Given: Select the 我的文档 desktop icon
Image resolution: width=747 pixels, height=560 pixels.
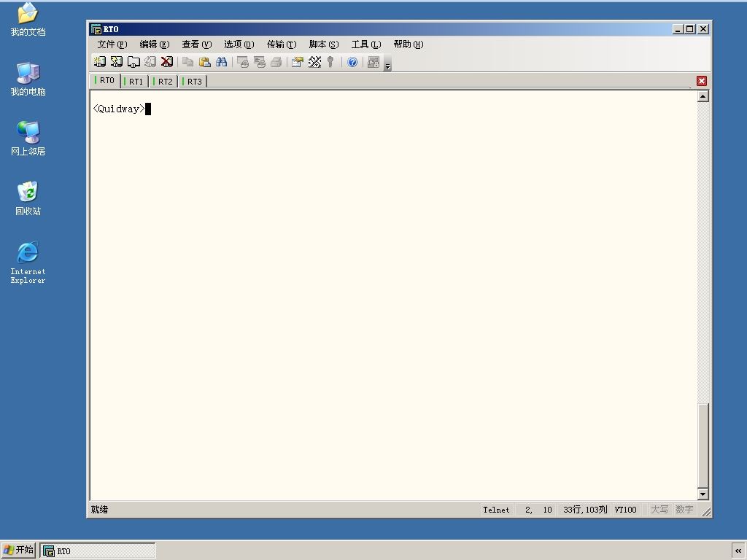Looking at the screenshot, I should click(x=28, y=19).
